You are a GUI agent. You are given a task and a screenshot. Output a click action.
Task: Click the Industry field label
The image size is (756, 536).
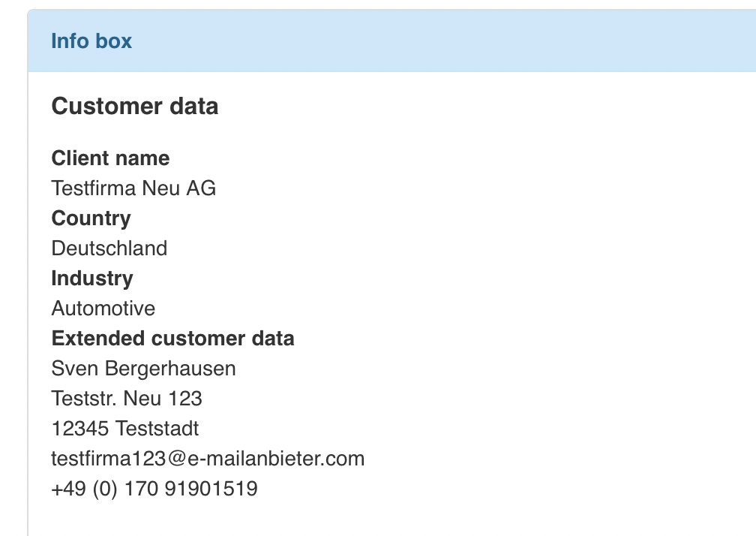click(x=92, y=279)
